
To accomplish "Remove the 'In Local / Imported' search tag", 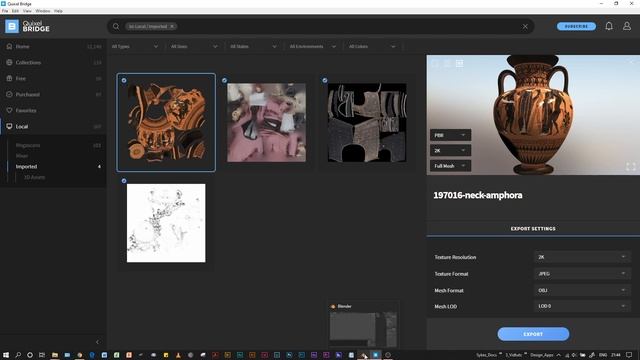I will tap(172, 27).
